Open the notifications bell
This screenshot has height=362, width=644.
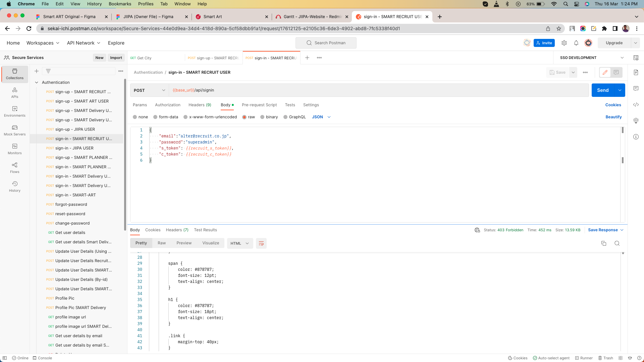click(x=576, y=43)
